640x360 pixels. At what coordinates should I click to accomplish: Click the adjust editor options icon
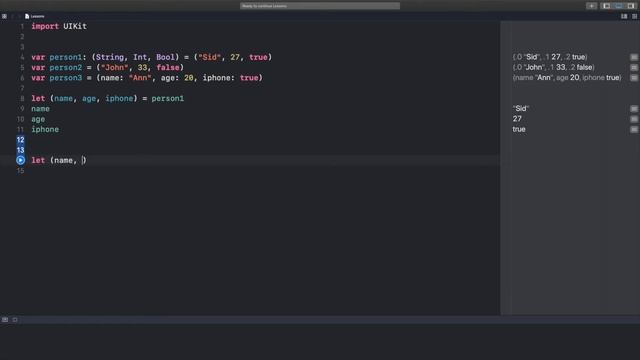point(624,16)
